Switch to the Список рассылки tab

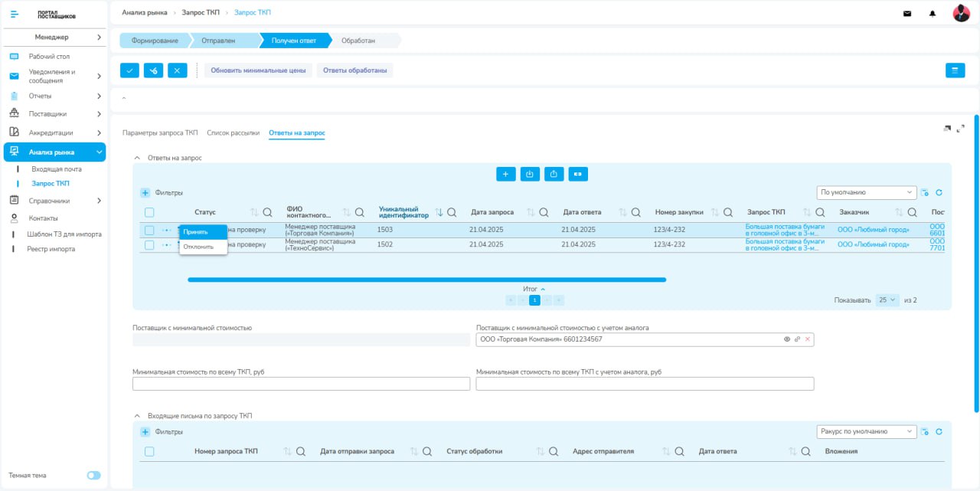pos(234,133)
